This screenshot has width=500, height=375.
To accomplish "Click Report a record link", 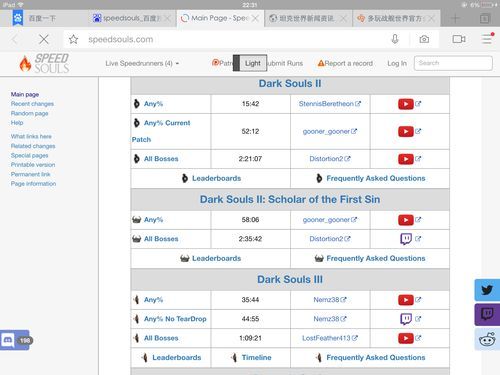I will [345, 63].
